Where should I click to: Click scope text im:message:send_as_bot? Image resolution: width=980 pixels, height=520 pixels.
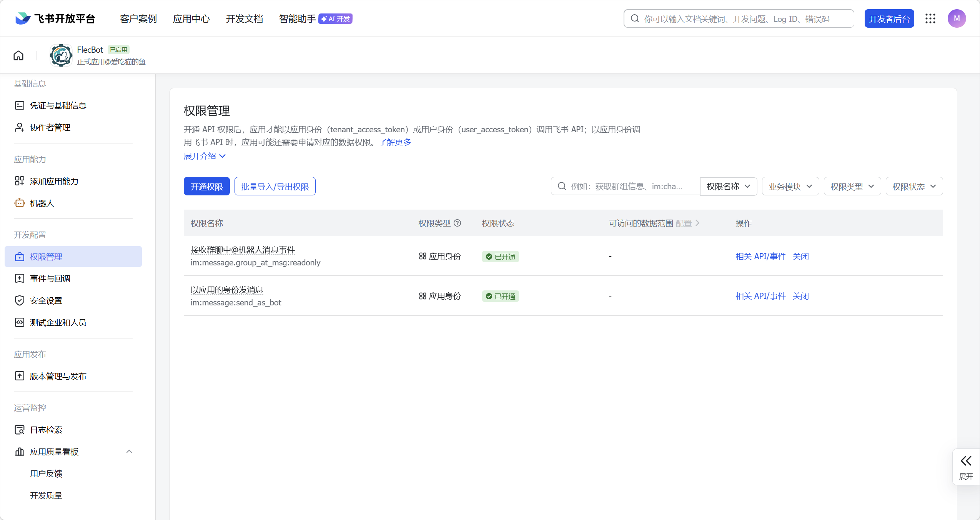236,302
